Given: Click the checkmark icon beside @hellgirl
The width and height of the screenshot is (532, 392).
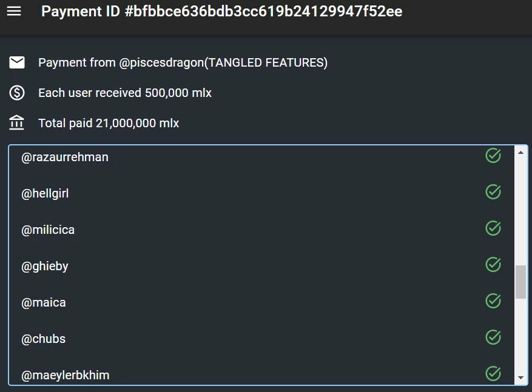Looking at the screenshot, I should pyautogui.click(x=493, y=192).
